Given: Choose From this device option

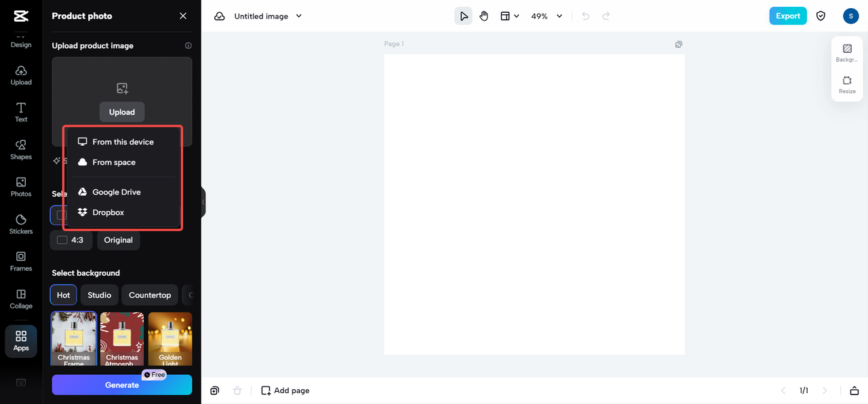Looking at the screenshot, I should click(x=123, y=142).
